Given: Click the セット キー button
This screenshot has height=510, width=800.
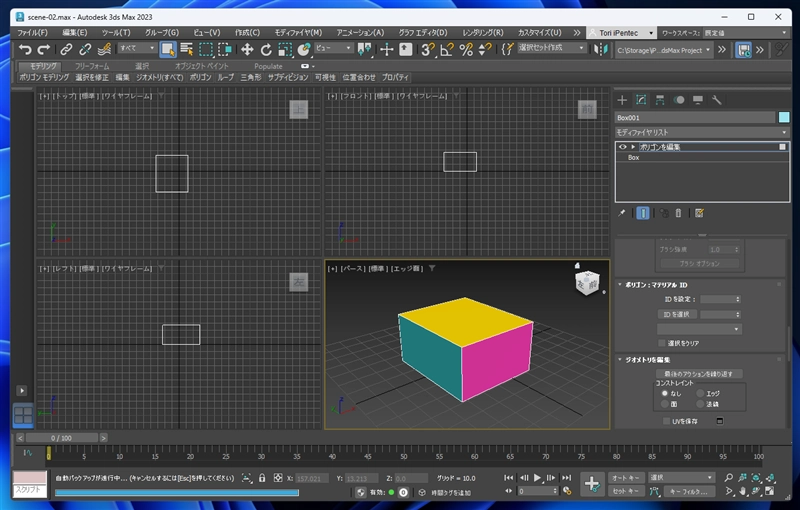Looking at the screenshot, I should point(626,491).
